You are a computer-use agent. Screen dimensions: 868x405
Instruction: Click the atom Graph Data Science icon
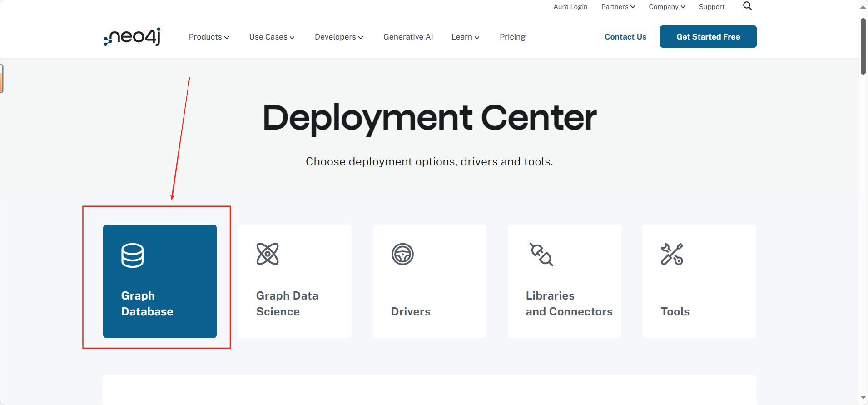tap(268, 254)
